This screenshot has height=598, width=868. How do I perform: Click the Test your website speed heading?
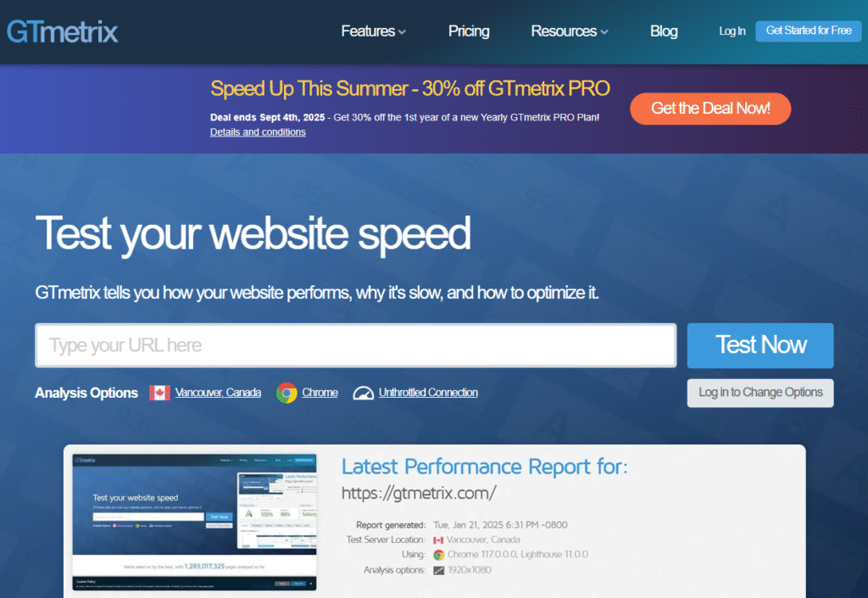point(253,235)
